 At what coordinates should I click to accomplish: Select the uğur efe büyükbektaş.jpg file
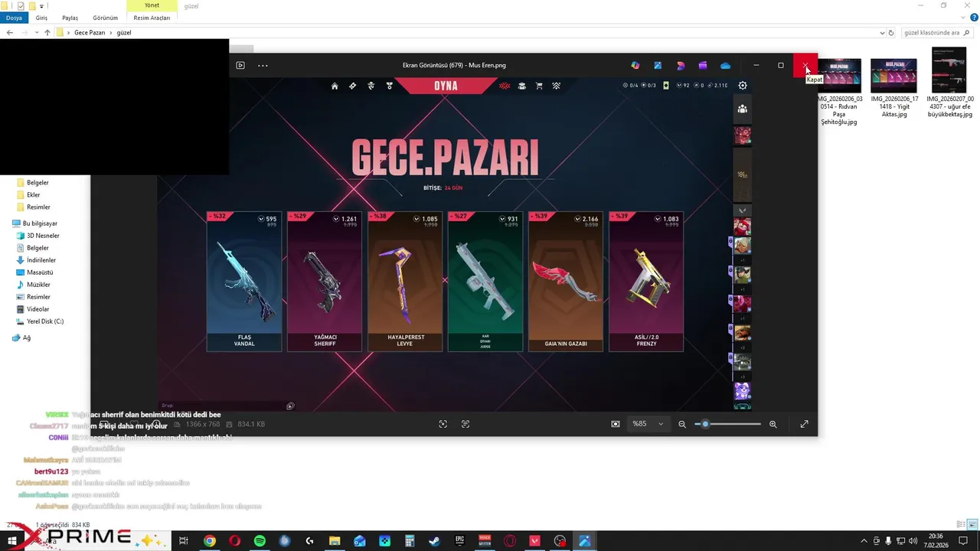click(949, 83)
